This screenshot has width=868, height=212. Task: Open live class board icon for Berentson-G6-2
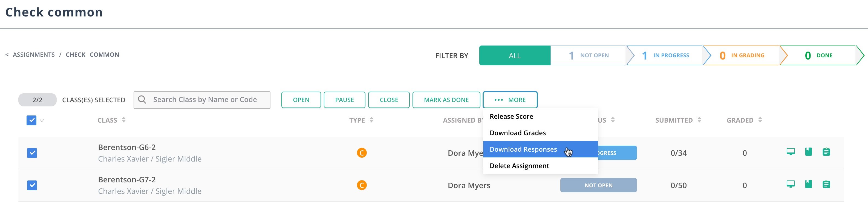coord(791,152)
